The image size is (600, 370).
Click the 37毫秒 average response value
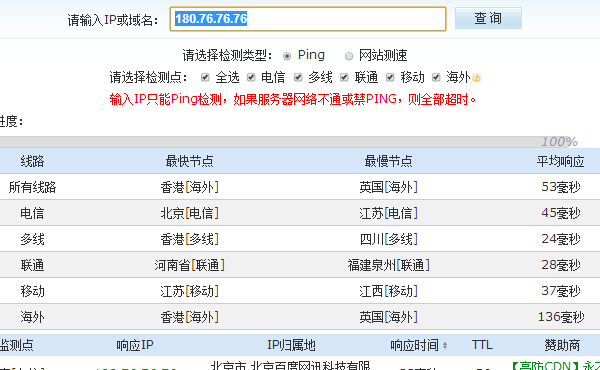pos(561,291)
